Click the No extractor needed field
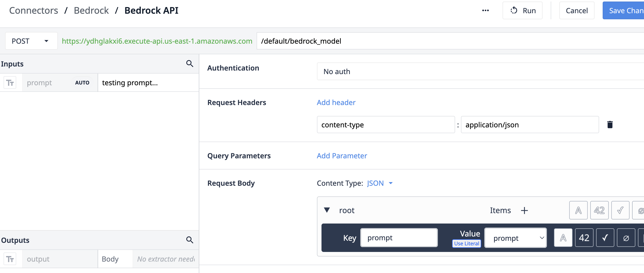Screen dimensions: 644x273 coord(166,259)
